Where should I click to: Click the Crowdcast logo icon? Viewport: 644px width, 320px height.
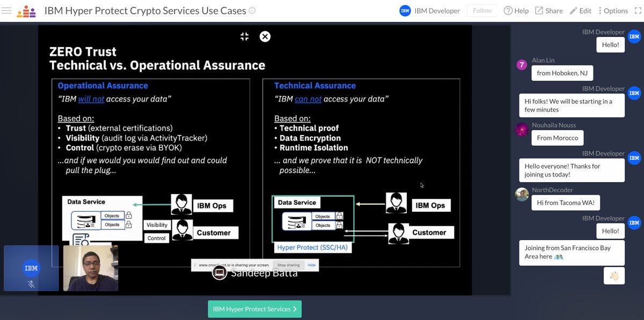pyautogui.click(x=26, y=11)
